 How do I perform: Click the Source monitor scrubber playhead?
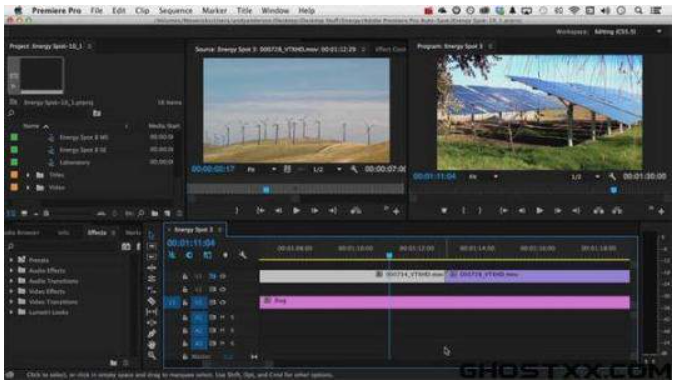click(266, 189)
